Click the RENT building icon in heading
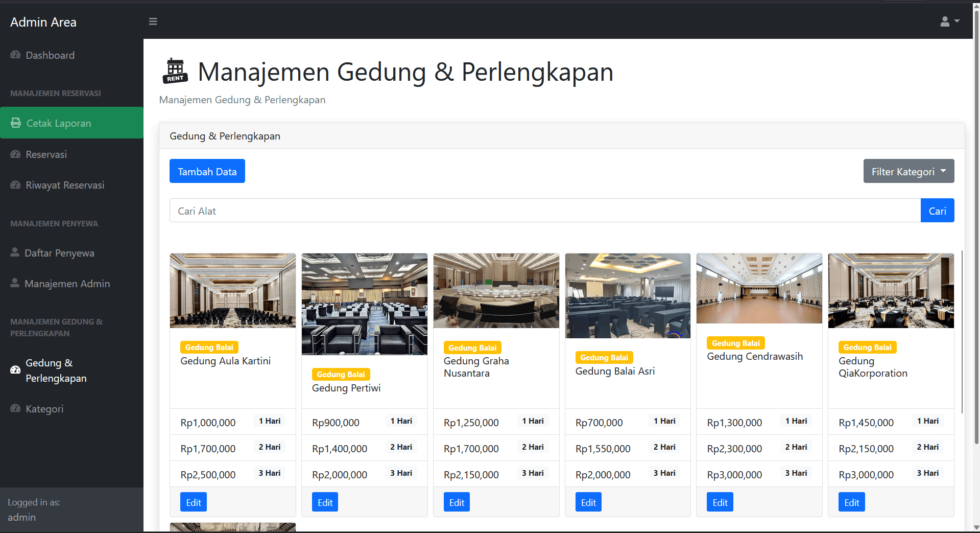 coord(175,71)
